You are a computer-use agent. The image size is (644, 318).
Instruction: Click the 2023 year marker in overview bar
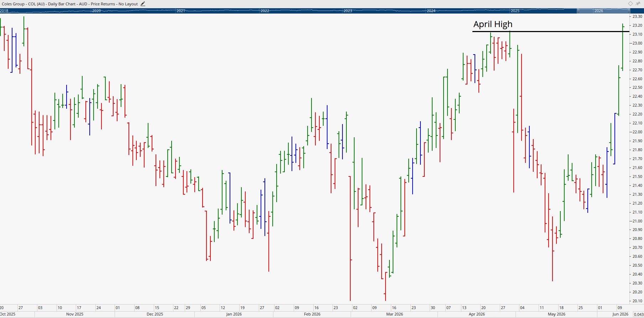click(348, 11)
